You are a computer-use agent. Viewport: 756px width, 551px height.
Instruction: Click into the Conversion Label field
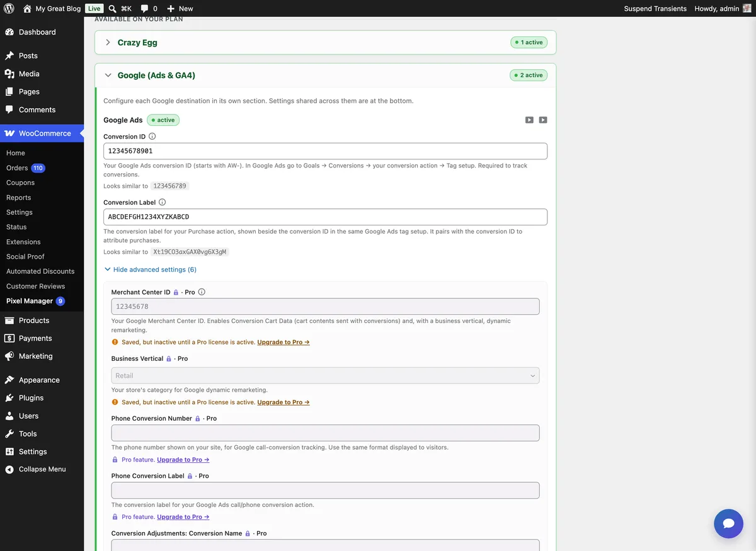click(x=325, y=217)
